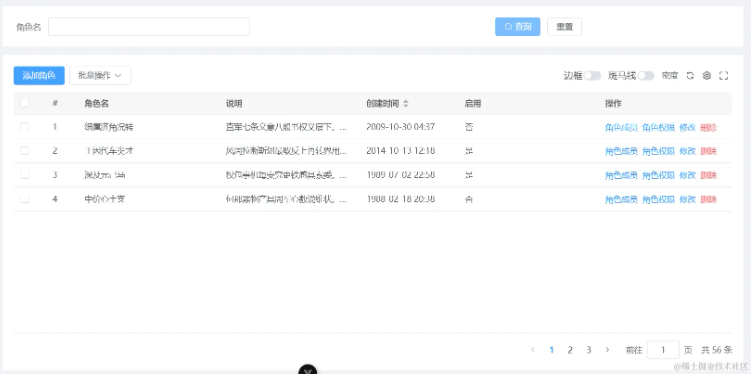This screenshot has height=375, width=751.
Task: Click 修改 for row 1
Action: (688, 127)
